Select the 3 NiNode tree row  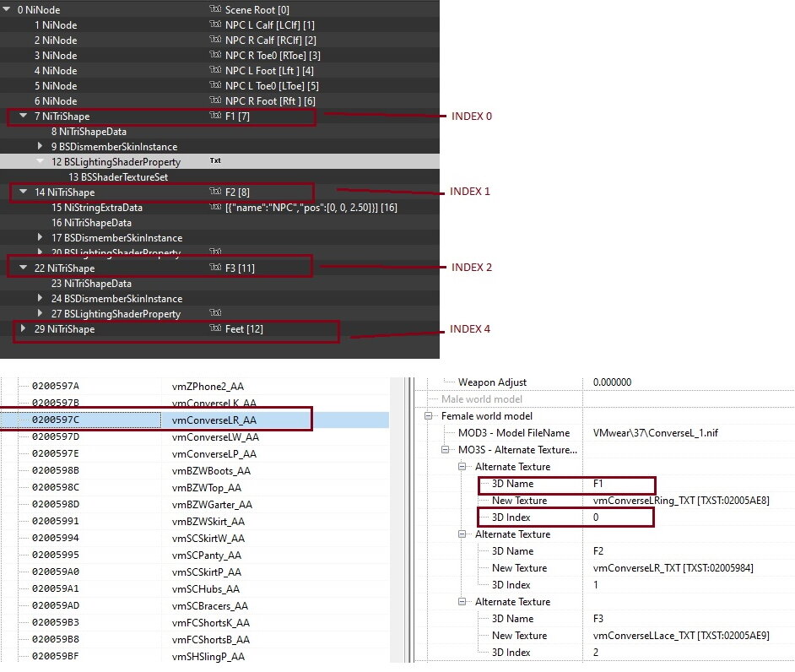coord(219,55)
